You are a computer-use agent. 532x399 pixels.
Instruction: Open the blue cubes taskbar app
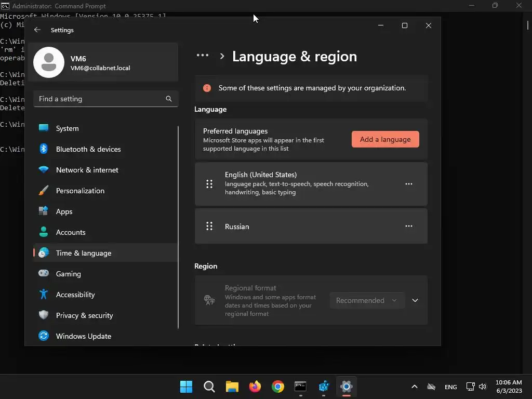click(x=324, y=387)
